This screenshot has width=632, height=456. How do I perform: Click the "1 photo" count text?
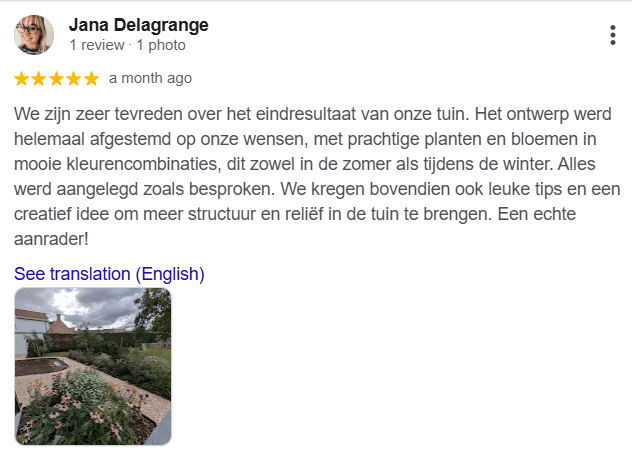click(160, 45)
